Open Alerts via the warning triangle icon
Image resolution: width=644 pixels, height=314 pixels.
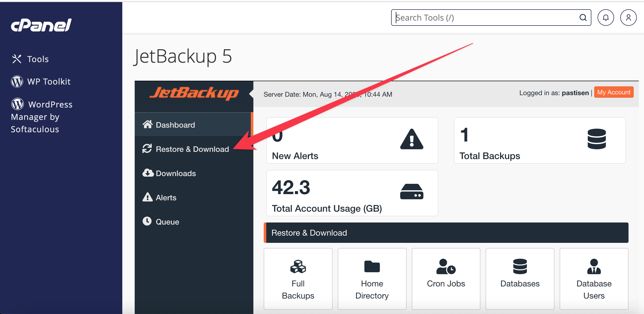147,197
